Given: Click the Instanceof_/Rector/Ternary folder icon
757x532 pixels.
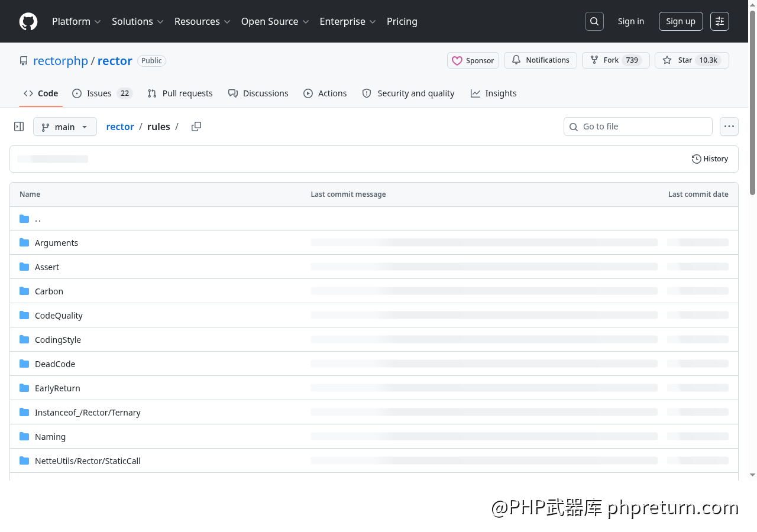Looking at the screenshot, I should coord(24,412).
